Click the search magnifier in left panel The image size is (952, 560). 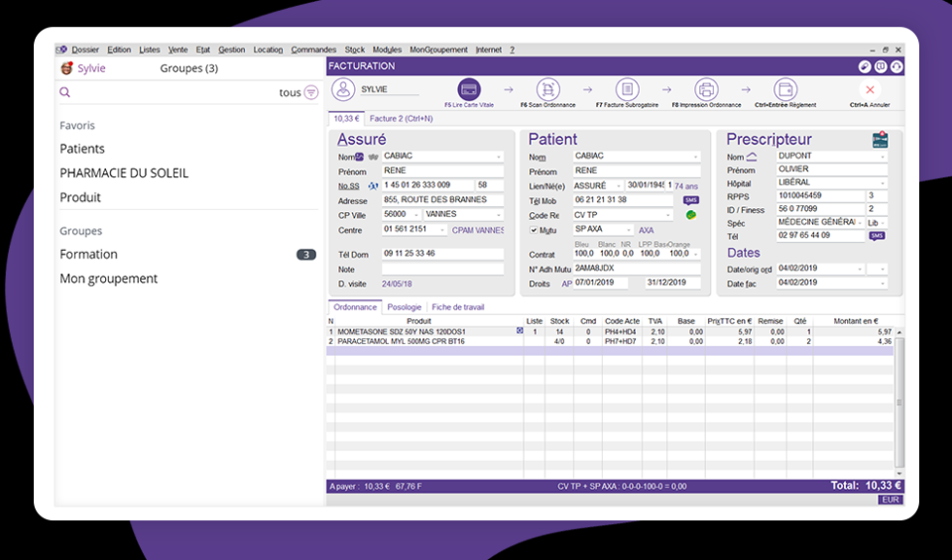(65, 92)
